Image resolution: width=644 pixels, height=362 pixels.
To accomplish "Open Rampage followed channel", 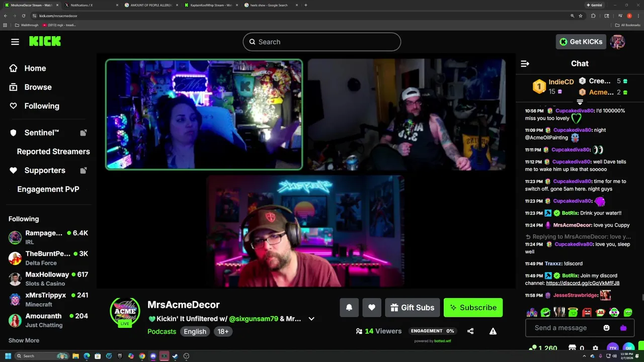I will (48, 237).
